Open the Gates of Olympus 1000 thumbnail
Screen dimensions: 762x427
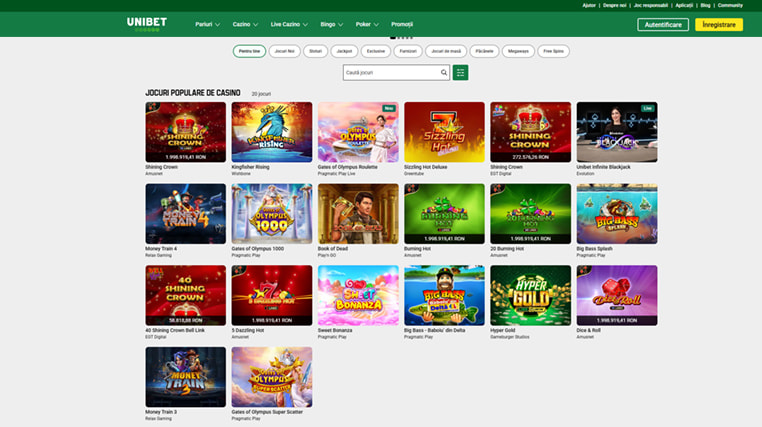click(x=272, y=214)
